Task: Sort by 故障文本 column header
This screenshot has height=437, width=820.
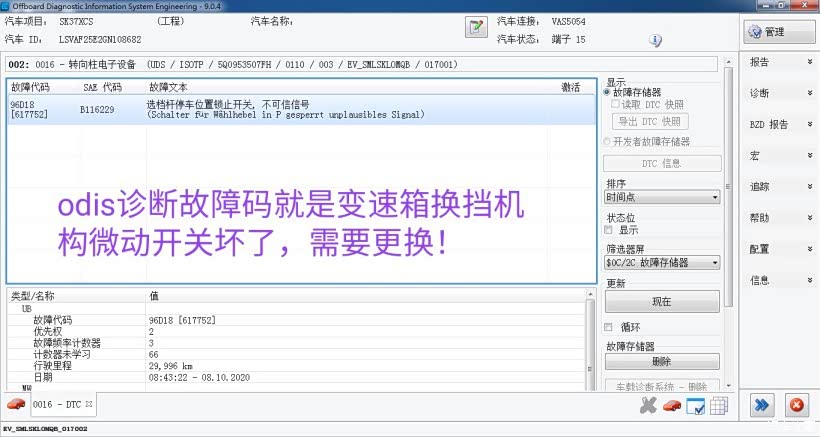Action: click(x=168, y=87)
